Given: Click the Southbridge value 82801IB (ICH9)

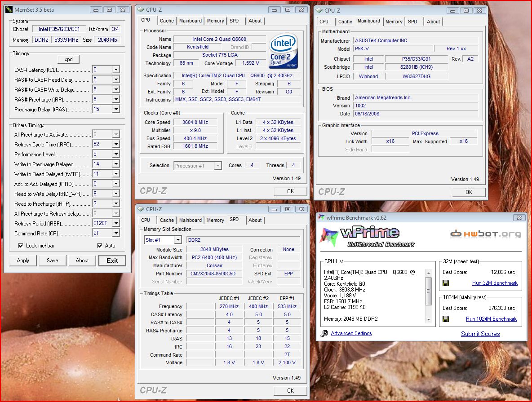Looking at the screenshot, I should (417, 67).
